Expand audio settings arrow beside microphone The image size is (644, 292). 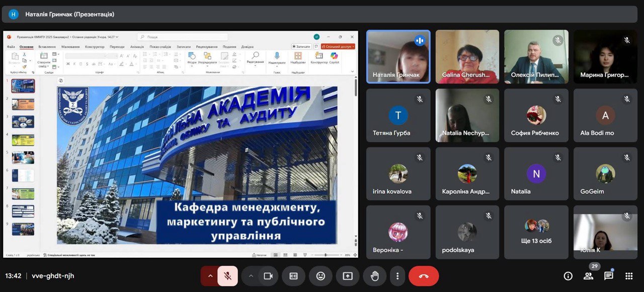tap(210, 276)
